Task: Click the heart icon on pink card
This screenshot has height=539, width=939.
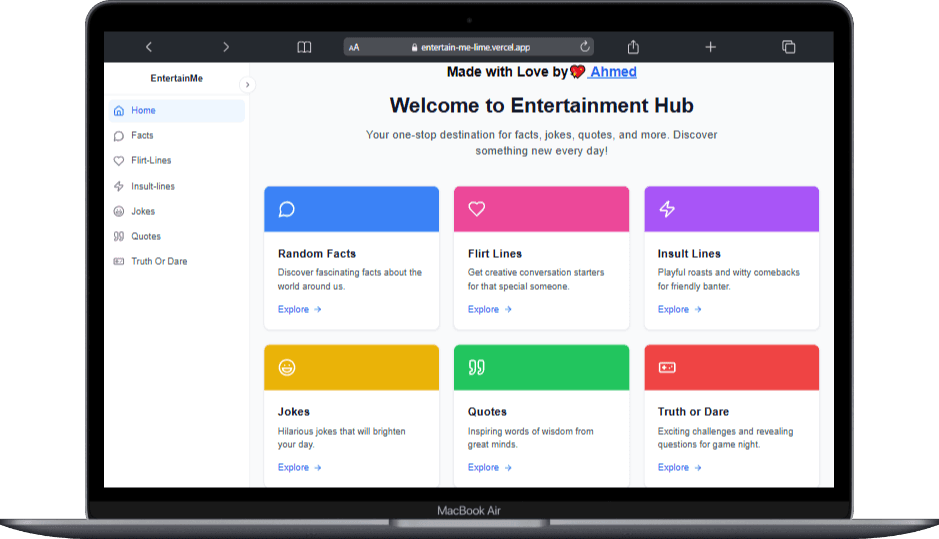Action: (x=477, y=209)
